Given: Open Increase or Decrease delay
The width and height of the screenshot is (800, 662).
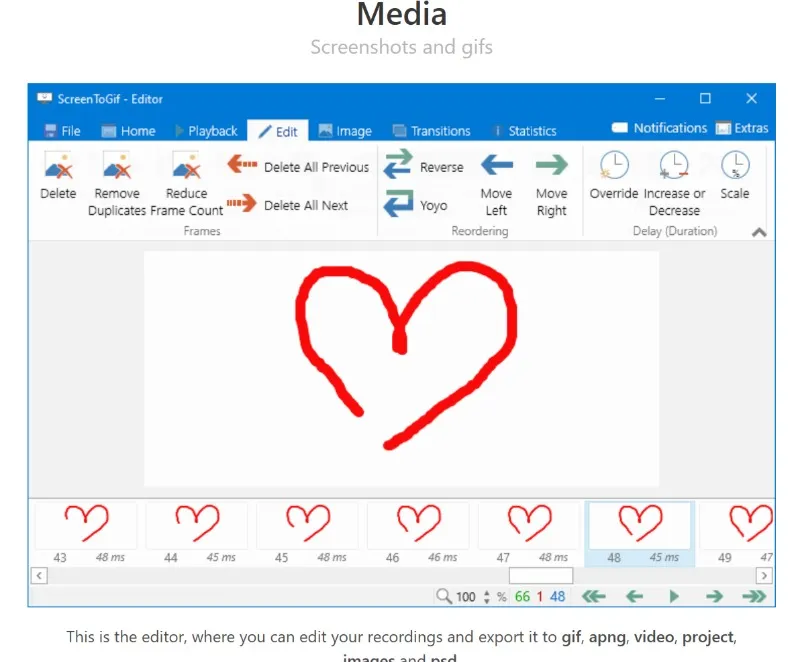Looking at the screenshot, I should (674, 184).
